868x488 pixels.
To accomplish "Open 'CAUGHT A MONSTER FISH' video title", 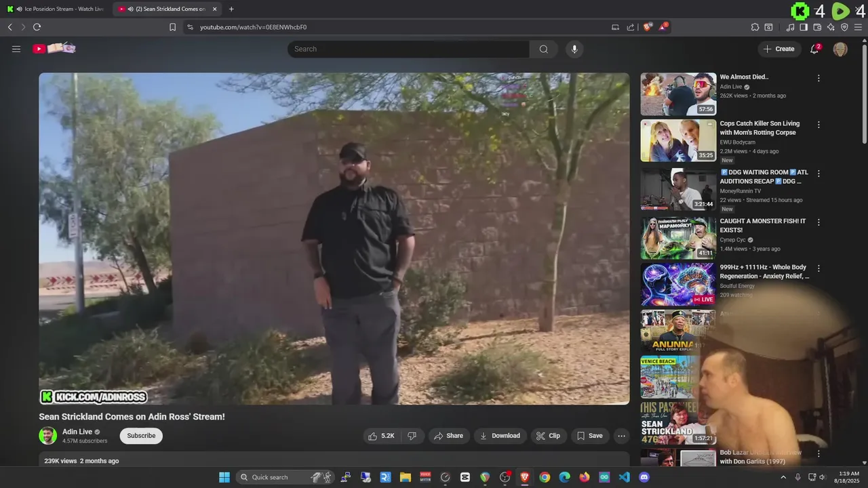I will (x=763, y=226).
